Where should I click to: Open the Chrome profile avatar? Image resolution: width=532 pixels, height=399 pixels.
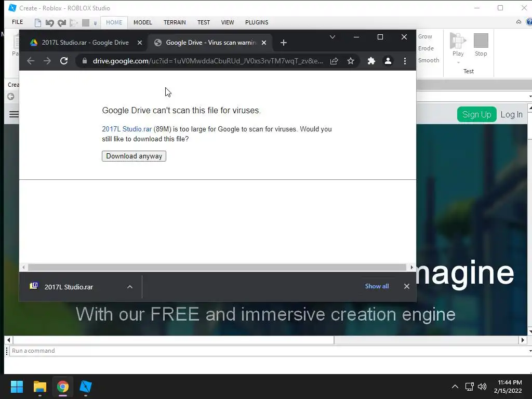click(388, 61)
